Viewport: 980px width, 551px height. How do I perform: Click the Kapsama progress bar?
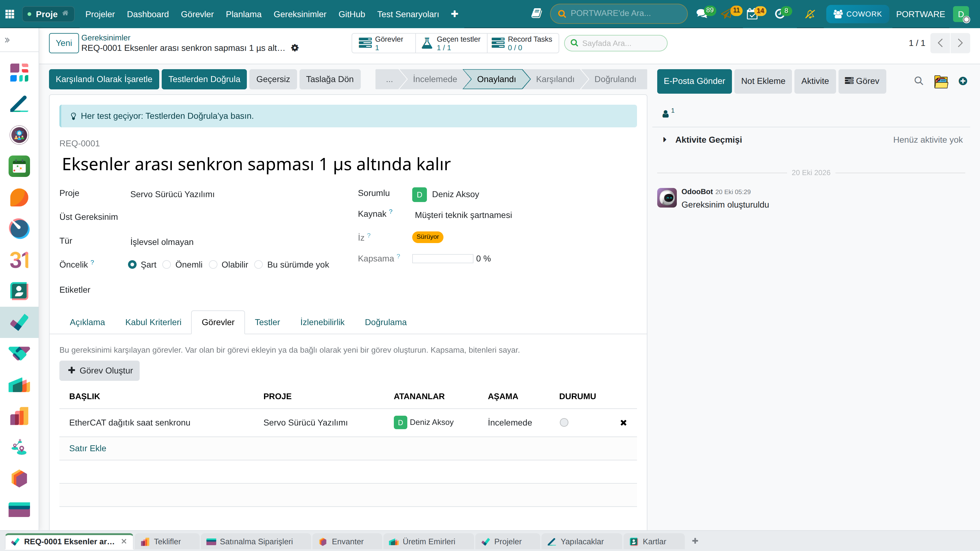click(443, 259)
